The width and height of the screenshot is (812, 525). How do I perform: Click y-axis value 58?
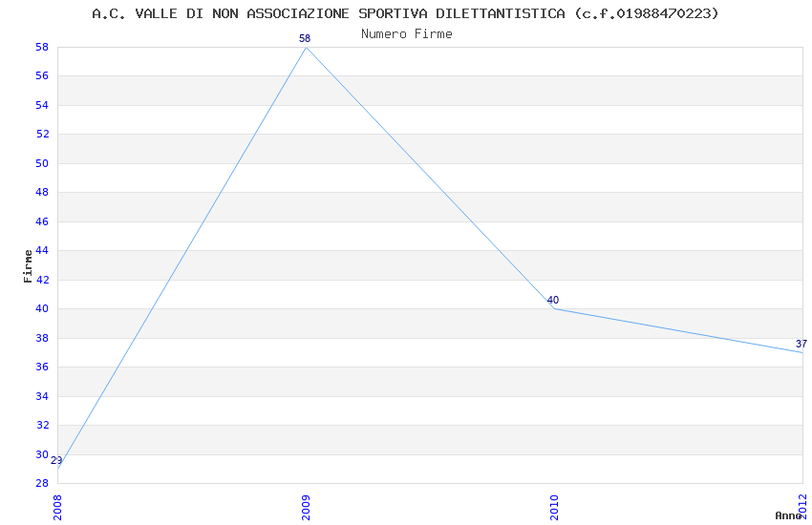click(42, 47)
